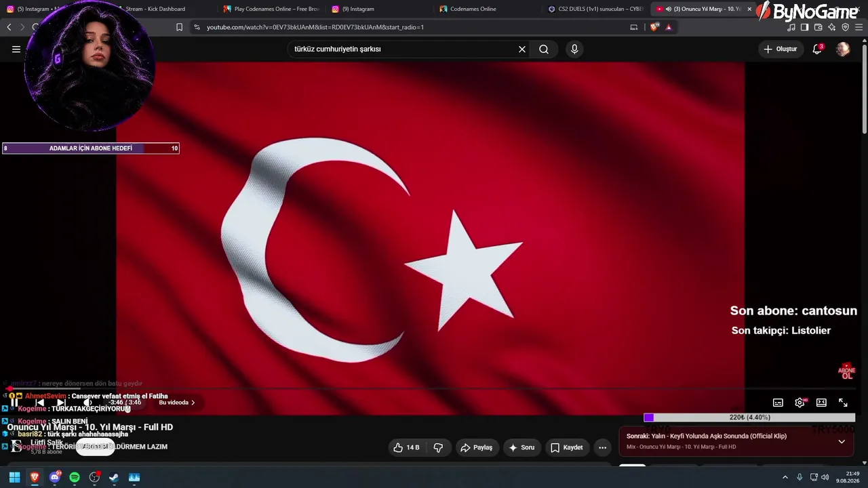868x488 pixels.
Task: Open Spotify from the taskbar
Action: point(75,477)
